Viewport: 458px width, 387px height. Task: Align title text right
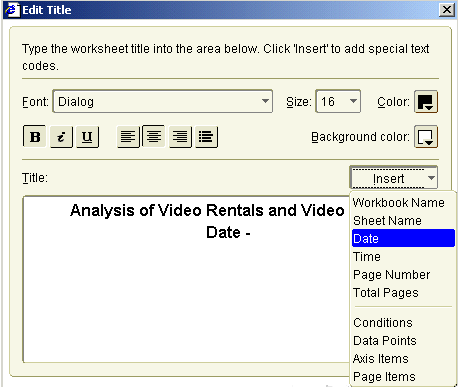point(180,136)
